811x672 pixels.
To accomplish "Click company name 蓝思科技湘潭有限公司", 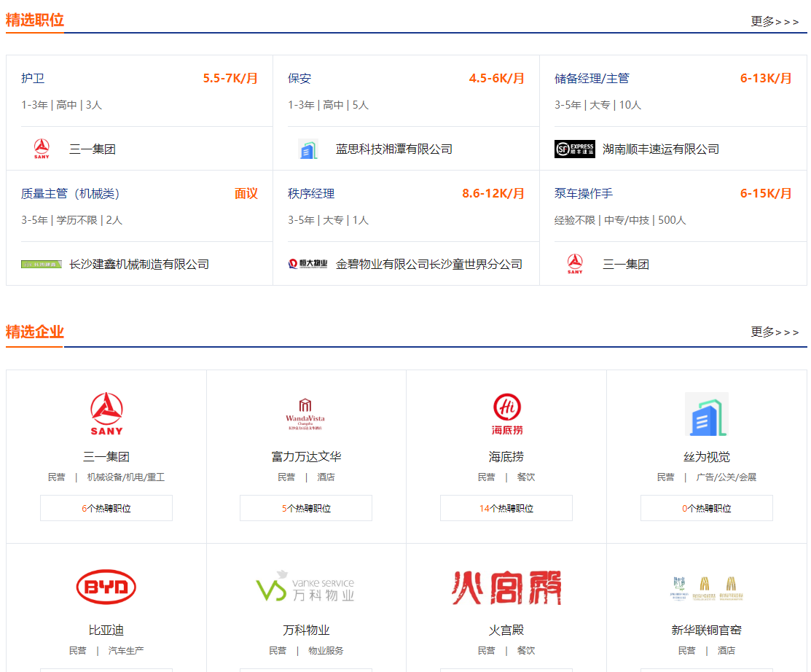I will click(394, 149).
